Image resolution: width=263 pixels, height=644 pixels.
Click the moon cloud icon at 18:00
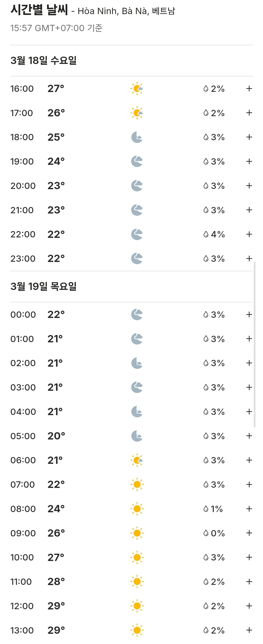point(137,137)
